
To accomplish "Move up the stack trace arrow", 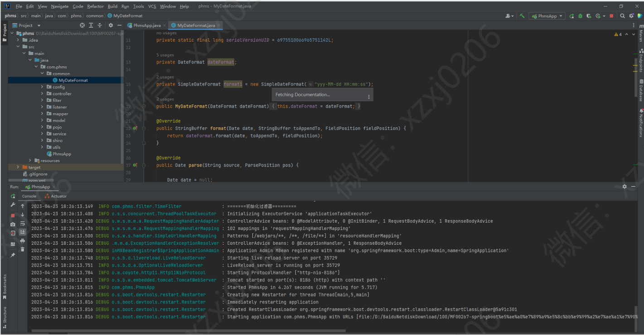I will pyautogui.click(x=23, y=206).
